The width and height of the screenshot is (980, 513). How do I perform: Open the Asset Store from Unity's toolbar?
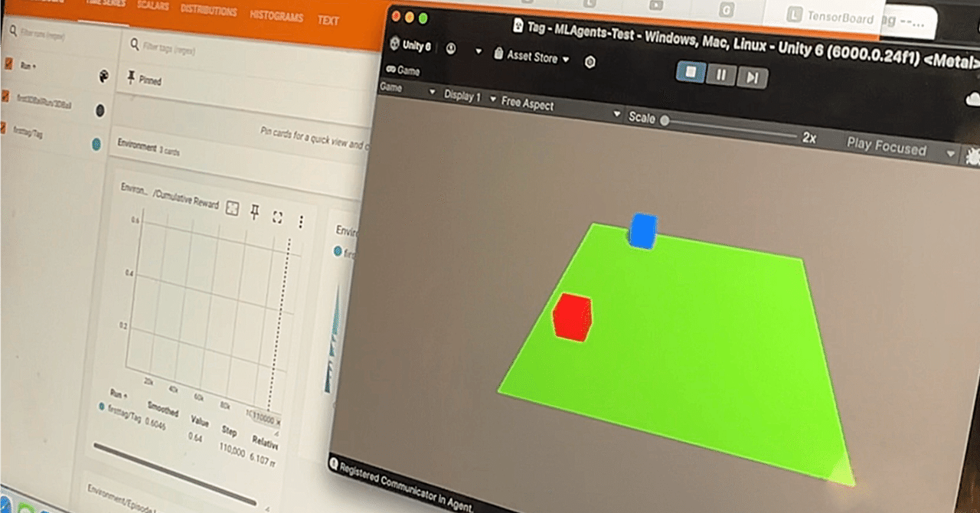pos(533,57)
